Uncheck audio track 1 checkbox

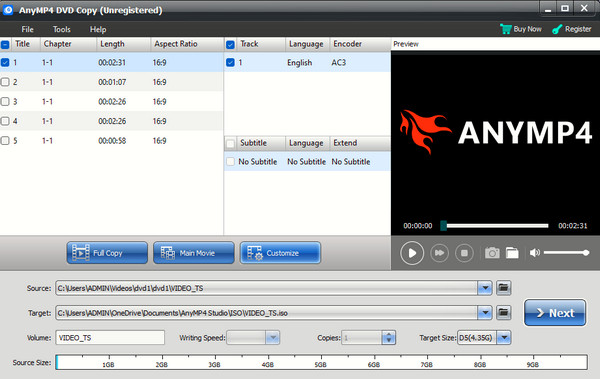(230, 62)
